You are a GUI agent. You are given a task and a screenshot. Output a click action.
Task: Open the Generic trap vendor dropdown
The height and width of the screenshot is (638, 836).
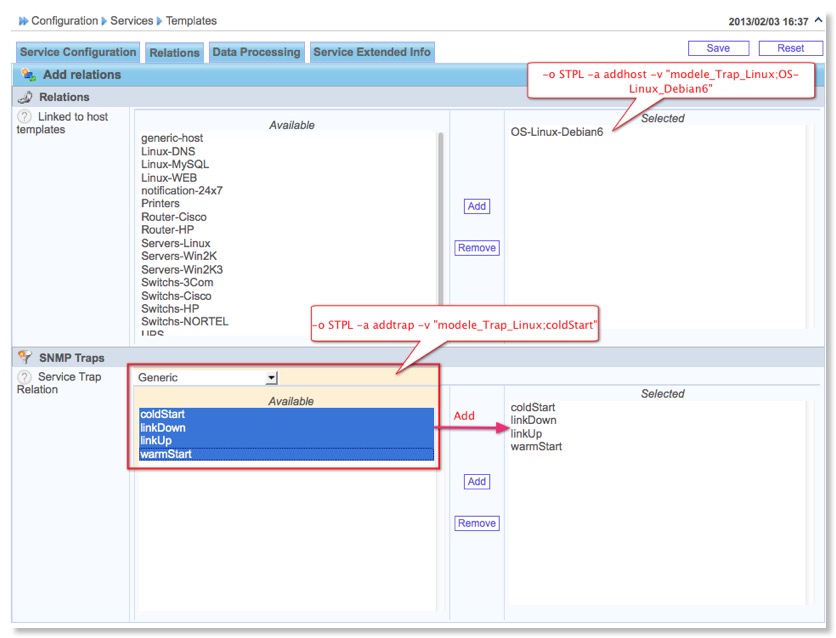[x=271, y=377]
